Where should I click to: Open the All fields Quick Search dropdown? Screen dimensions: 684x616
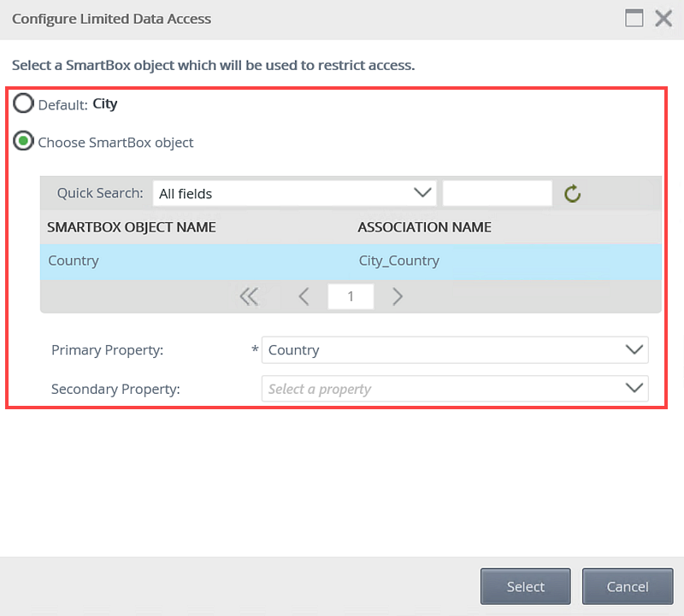tap(294, 193)
